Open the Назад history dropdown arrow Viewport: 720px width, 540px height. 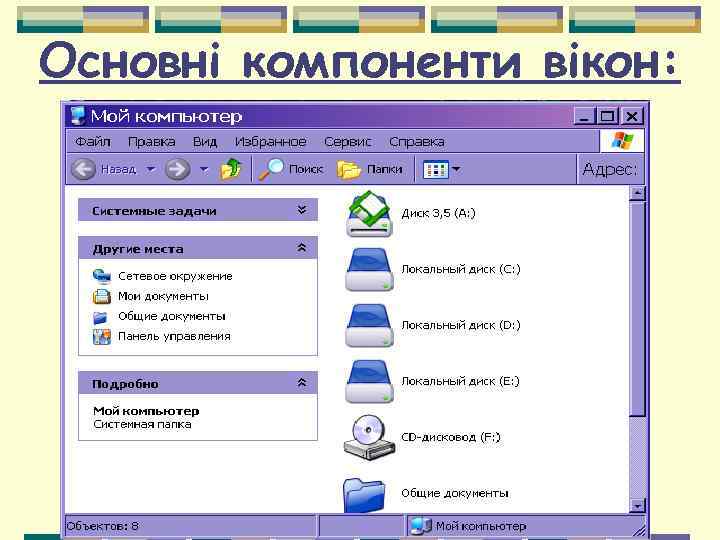point(151,169)
